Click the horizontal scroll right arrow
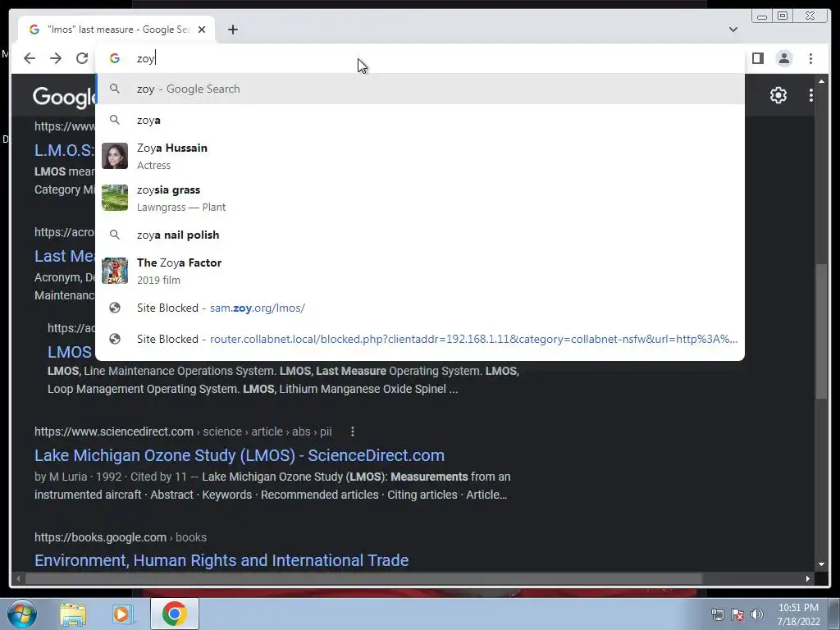840x630 pixels. (808, 578)
